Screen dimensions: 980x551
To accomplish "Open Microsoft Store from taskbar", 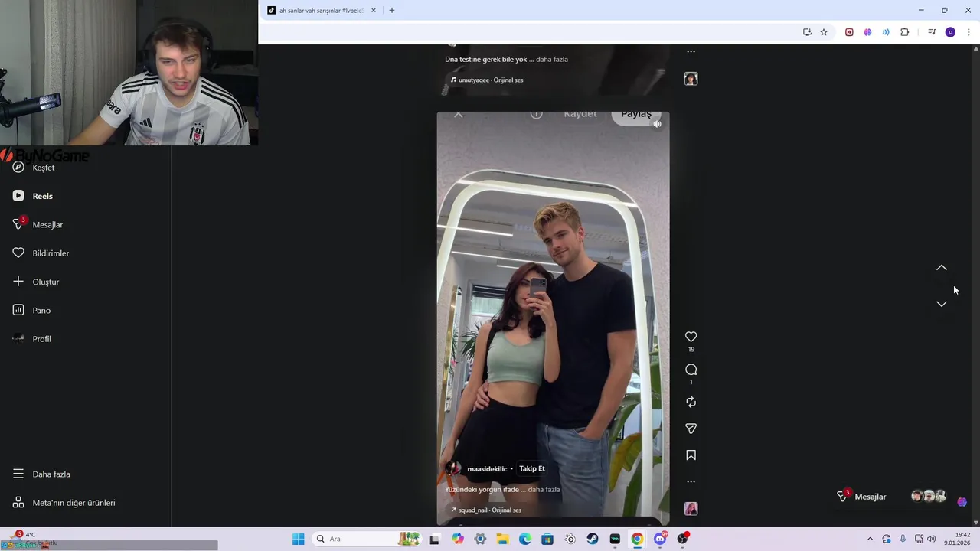I will click(x=547, y=539).
